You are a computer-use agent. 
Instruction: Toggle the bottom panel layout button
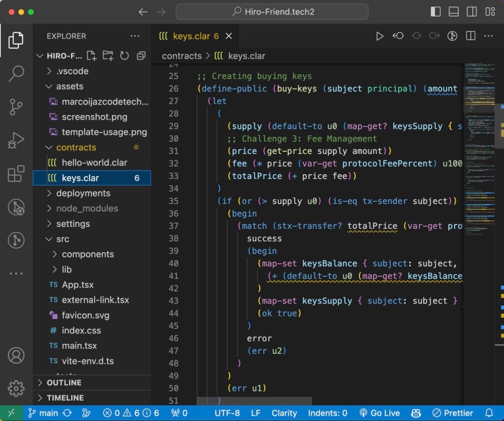(453, 12)
